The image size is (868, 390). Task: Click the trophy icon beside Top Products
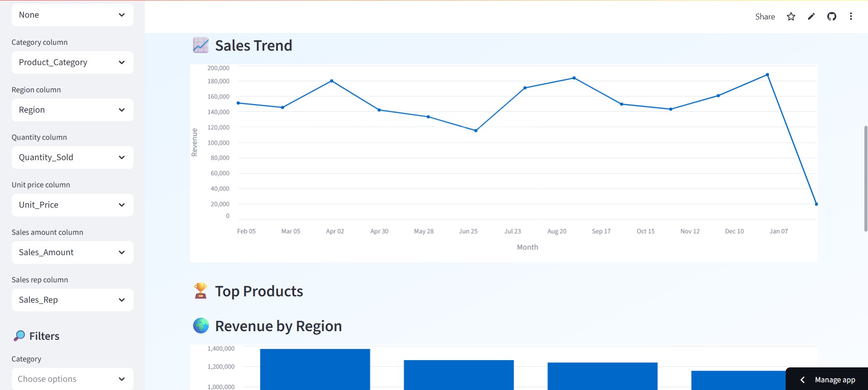pyautogui.click(x=200, y=291)
